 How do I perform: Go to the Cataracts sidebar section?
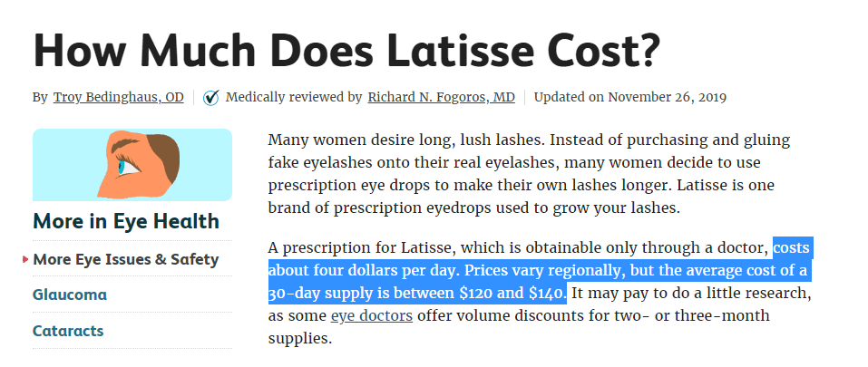[68, 331]
